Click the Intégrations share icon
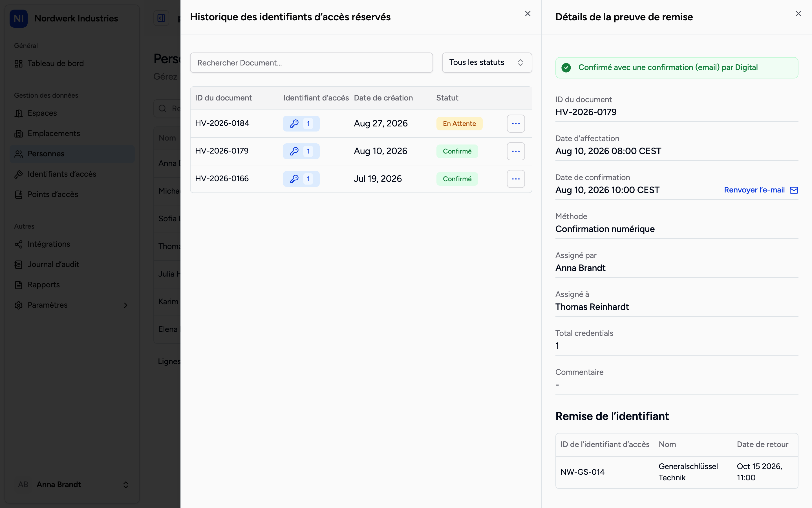The height and width of the screenshot is (508, 812). coord(19,244)
